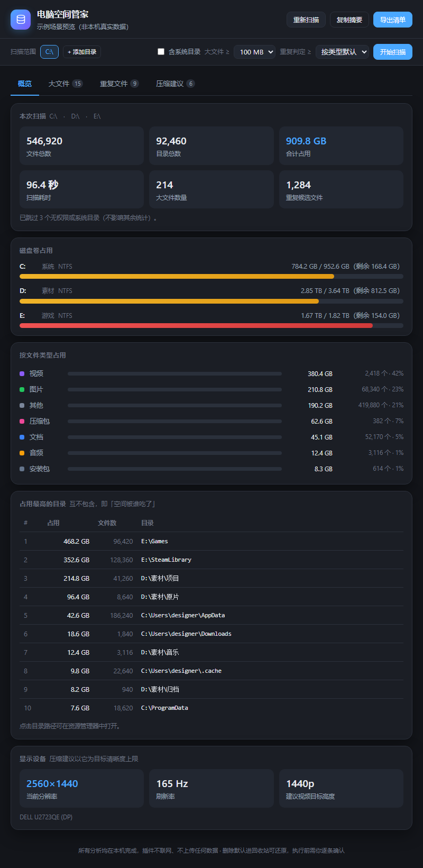Click the 压缩包 file type row label
Screen dimensions: 423x868
pyautogui.click(x=40, y=421)
